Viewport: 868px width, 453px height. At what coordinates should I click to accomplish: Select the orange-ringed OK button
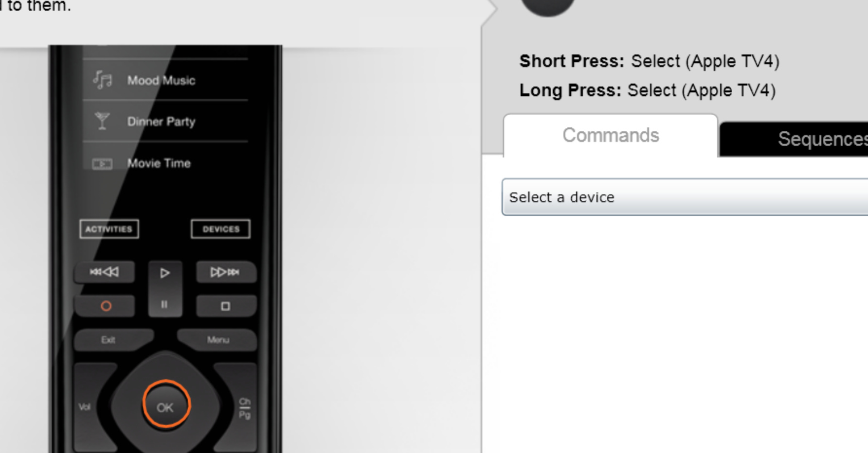click(165, 407)
